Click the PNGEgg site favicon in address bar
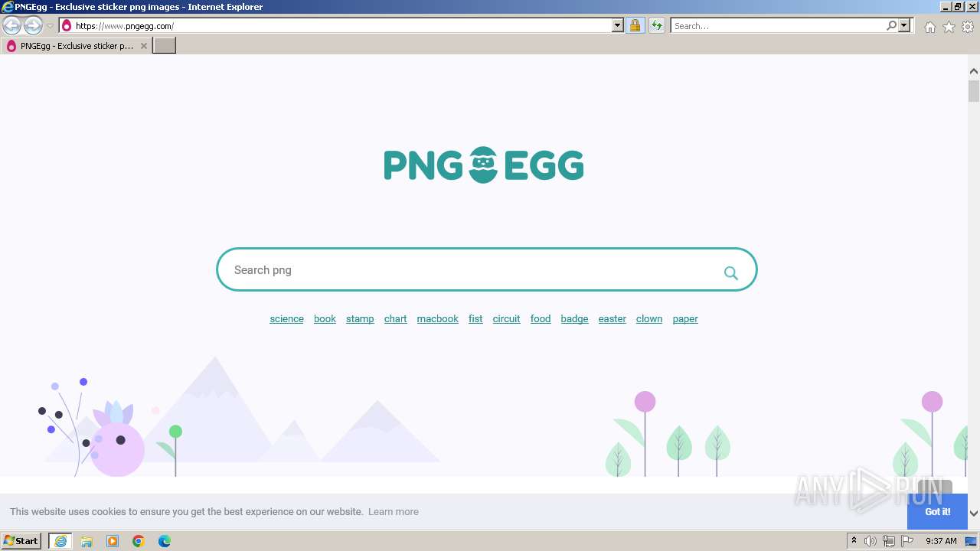Screen dimensions: 980x551 pyautogui.click(x=67, y=26)
